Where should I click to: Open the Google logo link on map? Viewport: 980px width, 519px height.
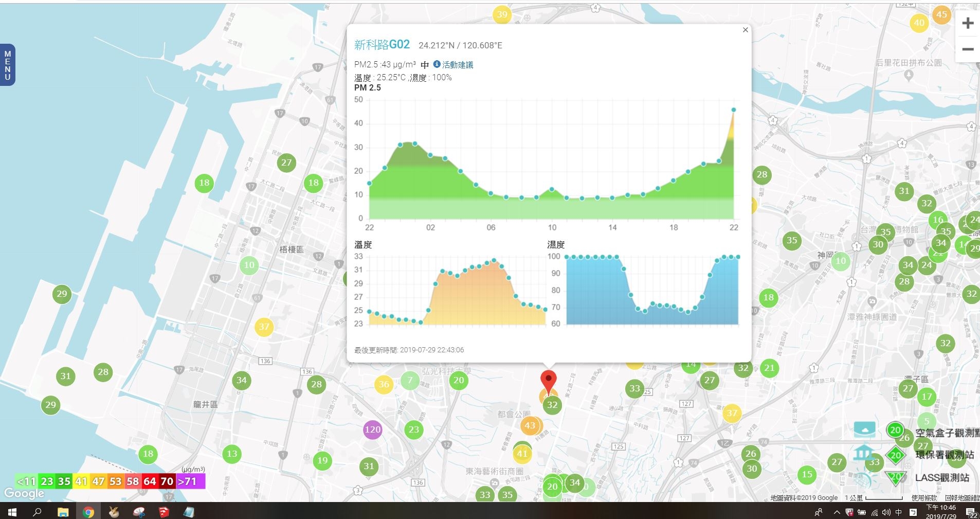[x=24, y=493]
